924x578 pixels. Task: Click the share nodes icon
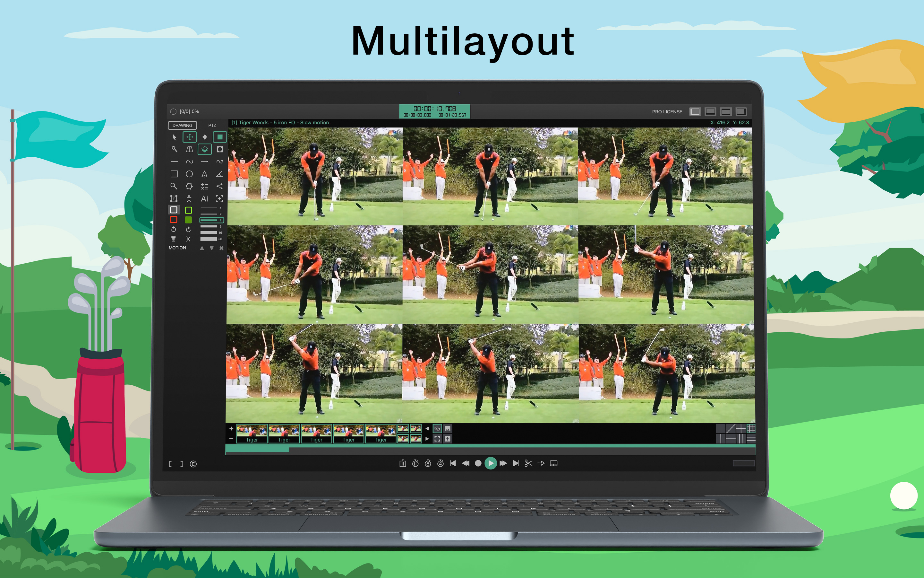click(x=219, y=186)
